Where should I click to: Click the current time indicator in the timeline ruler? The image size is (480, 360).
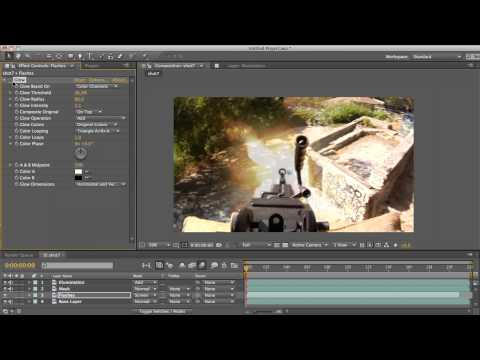pyautogui.click(x=246, y=268)
